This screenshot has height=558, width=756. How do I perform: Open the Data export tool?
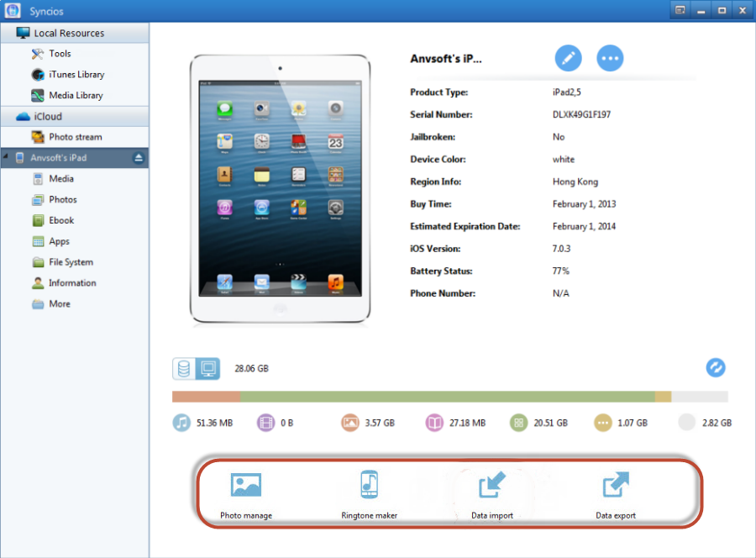(616, 495)
